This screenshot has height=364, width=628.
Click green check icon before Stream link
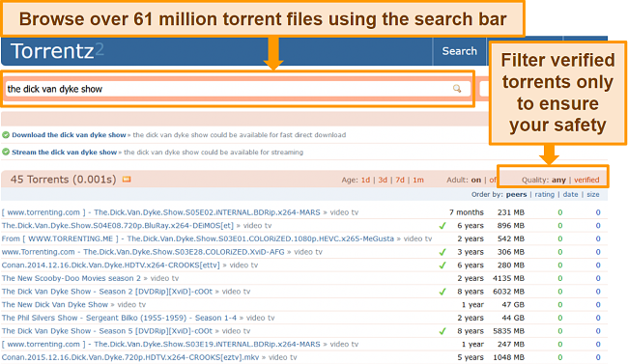tap(6, 153)
